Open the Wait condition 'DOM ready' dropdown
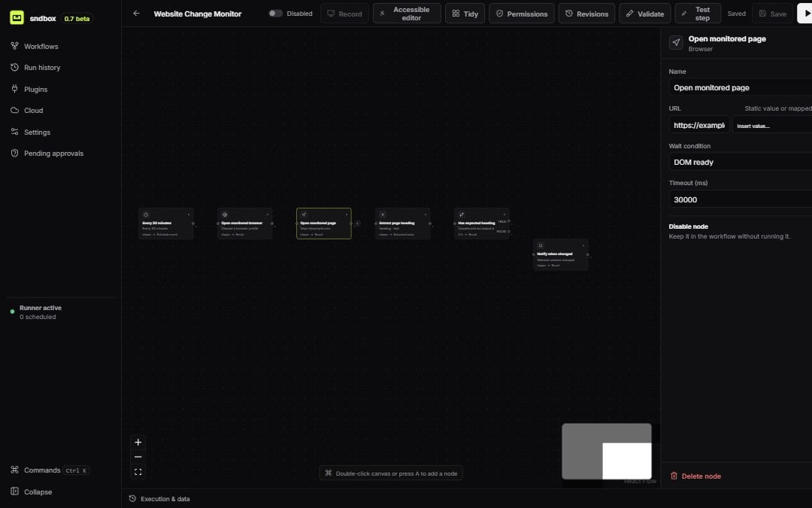 tap(741, 163)
